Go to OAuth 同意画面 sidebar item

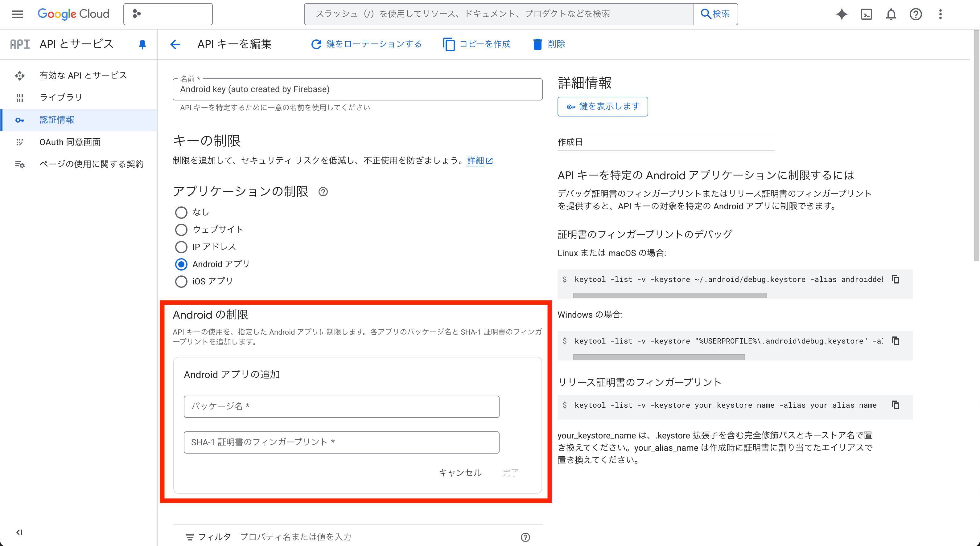70,142
